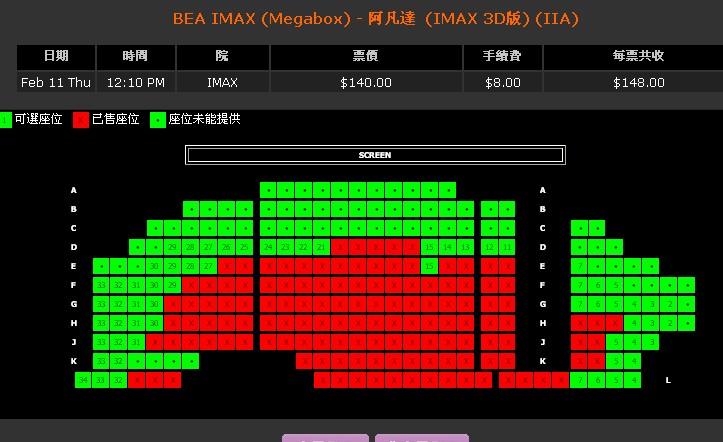Pick seat 27 in row D
Image resolution: width=723 pixels, height=442 pixels.
tap(209, 247)
